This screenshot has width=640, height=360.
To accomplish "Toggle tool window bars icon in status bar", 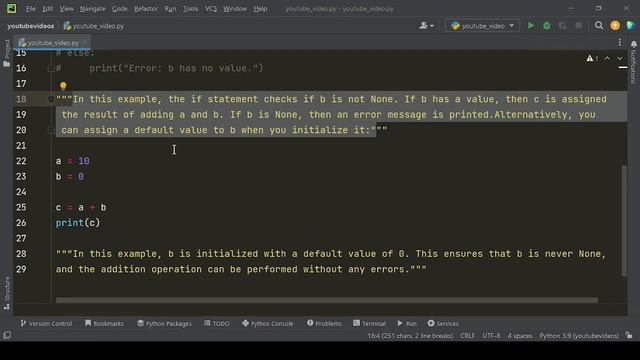I will [x=7, y=335].
